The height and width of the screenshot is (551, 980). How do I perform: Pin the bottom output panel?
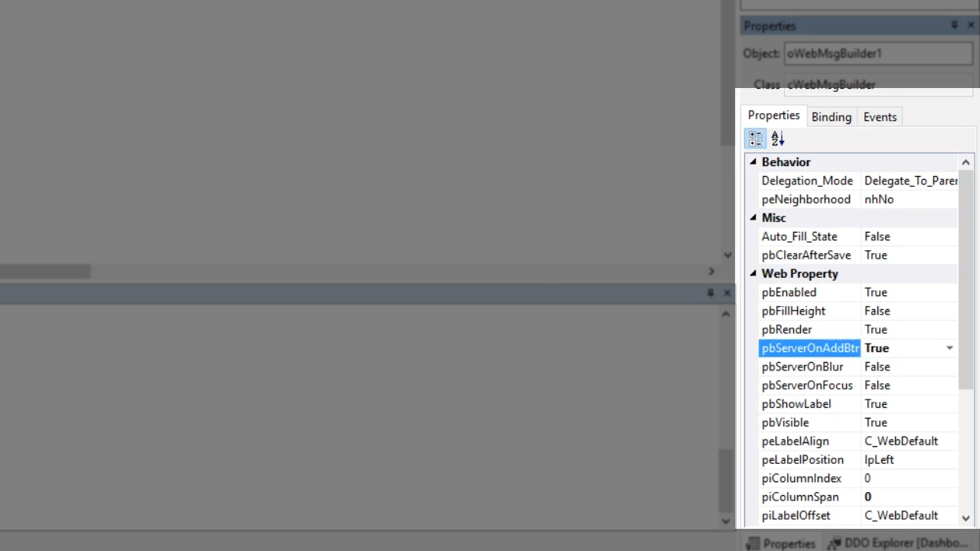click(710, 292)
